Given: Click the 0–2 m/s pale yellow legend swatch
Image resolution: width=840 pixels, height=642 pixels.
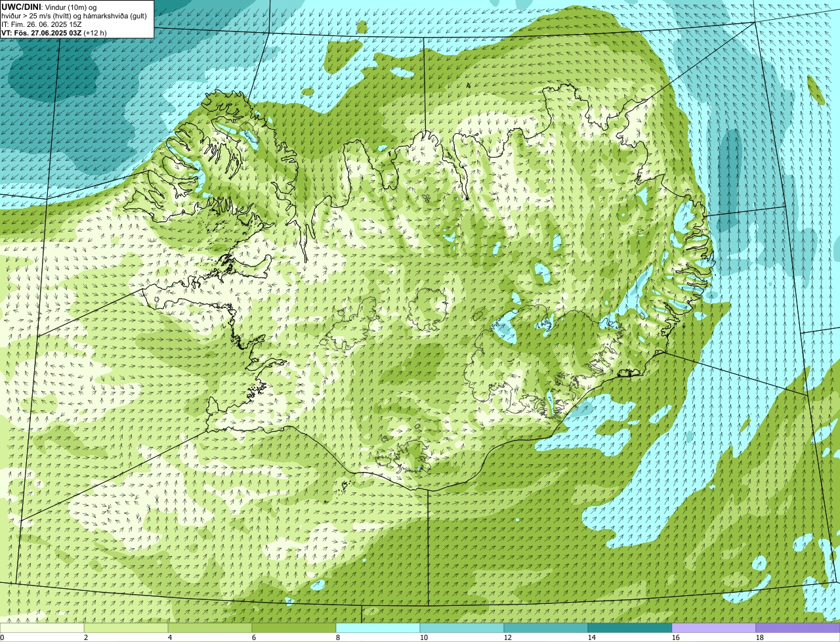Looking at the screenshot, I should tap(42, 628).
